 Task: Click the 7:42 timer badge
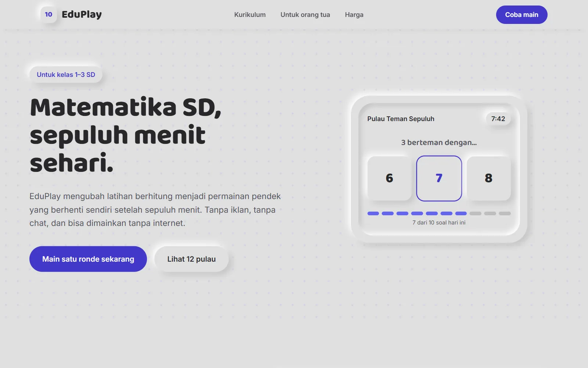(x=498, y=119)
